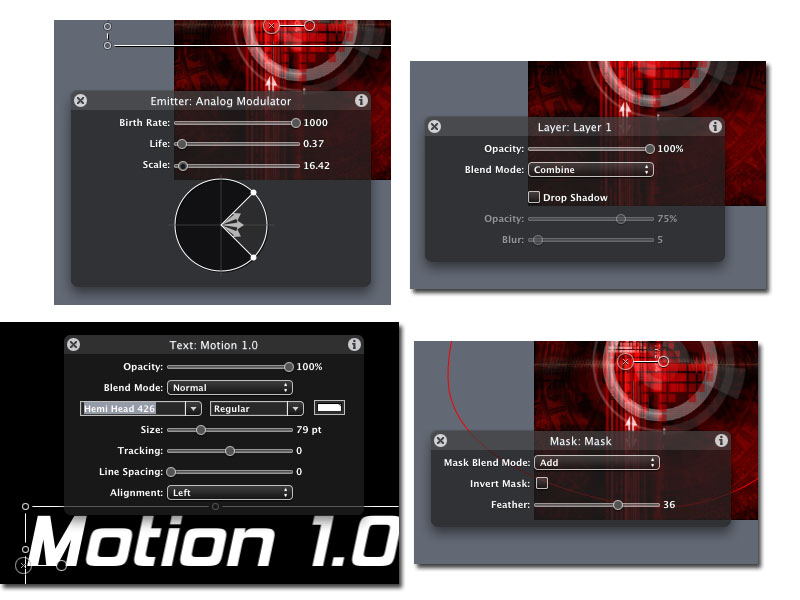Image resolution: width=800 pixels, height=600 pixels.
Task: Click the Feather slider handle
Action: (x=618, y=505)
